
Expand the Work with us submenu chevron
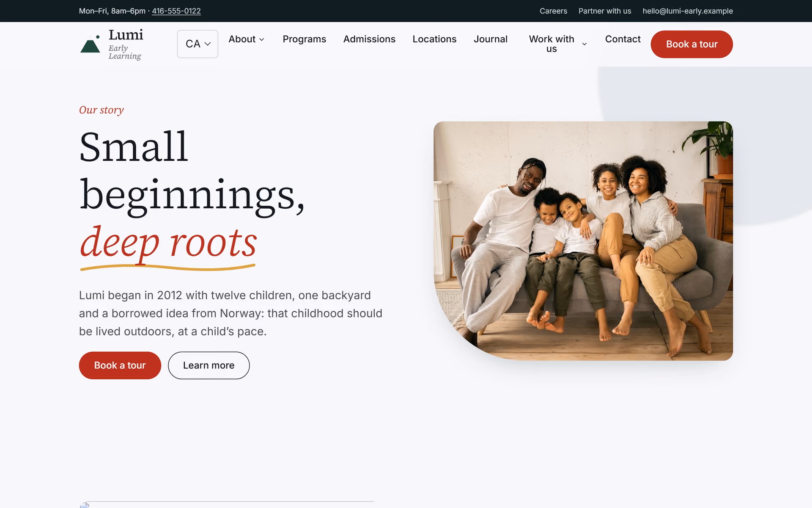[584, 44]
